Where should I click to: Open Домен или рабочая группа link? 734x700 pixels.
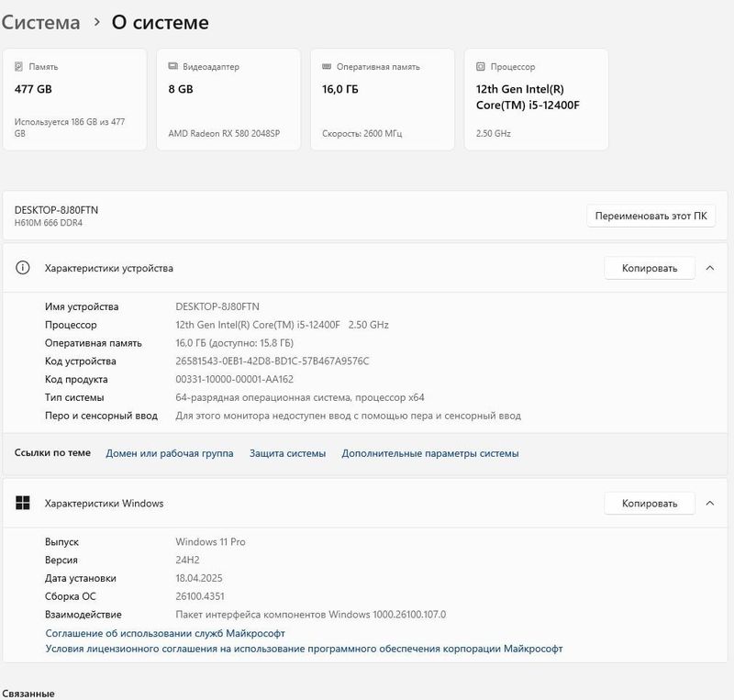(170, 453)
